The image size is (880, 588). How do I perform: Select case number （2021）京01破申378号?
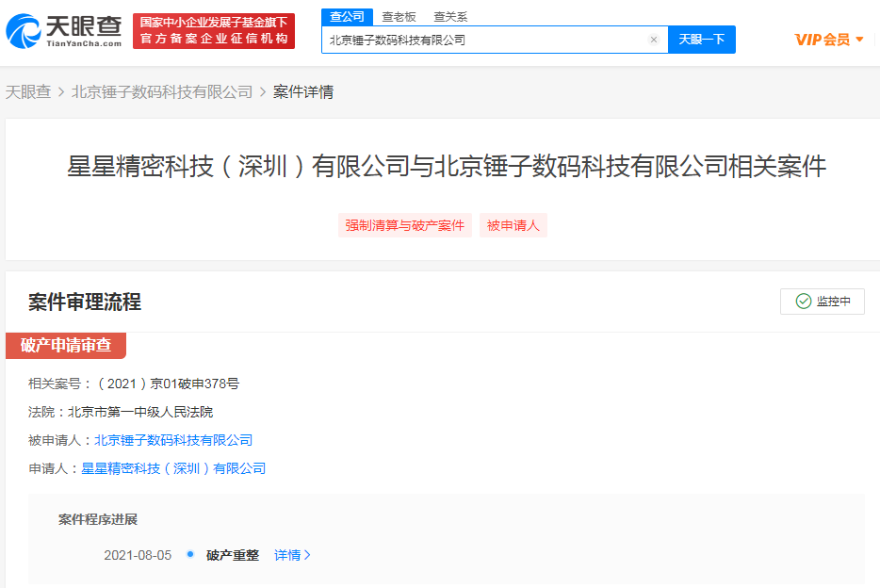[168, 384]
